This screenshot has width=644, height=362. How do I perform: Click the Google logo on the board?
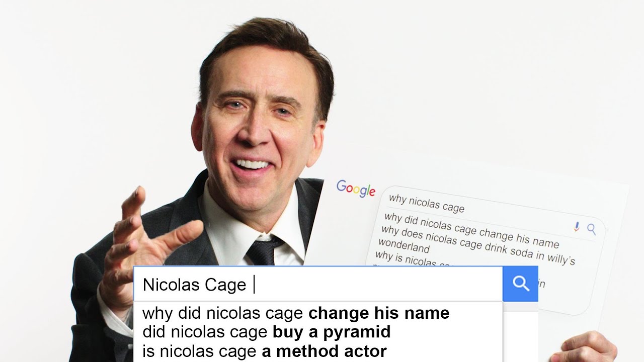[356, 189]
